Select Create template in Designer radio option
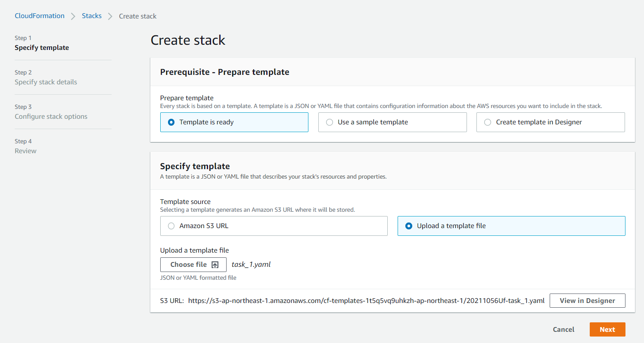The width and height of the screenshot is (644, 343). tap(551, 122)
